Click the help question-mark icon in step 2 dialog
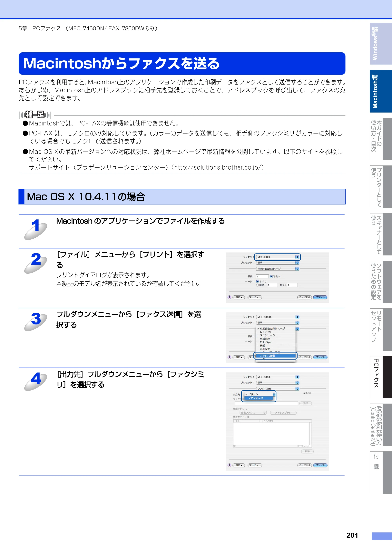 pyautogui.click(x=229, y=297)
